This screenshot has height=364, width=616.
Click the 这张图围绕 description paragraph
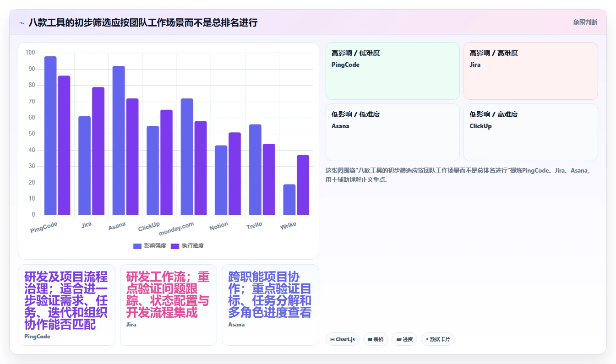click(x=460, y=175)
